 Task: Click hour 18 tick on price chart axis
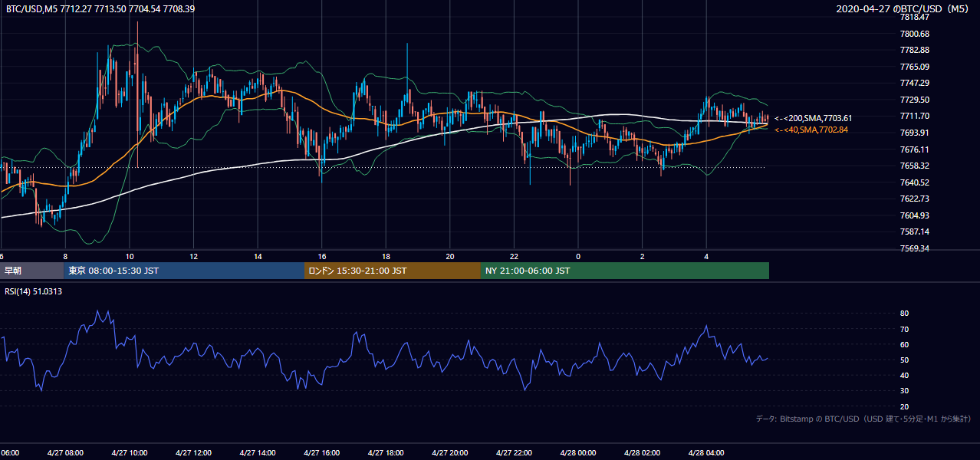(386, 257)
